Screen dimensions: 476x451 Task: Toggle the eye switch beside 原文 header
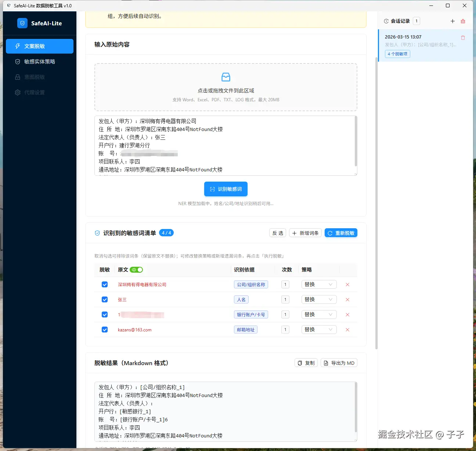[136, 269]
